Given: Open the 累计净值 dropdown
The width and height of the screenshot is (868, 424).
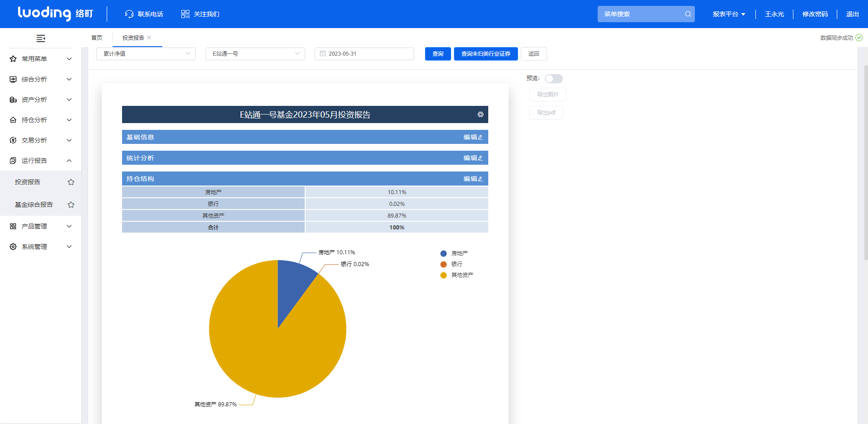Looking at the screenshot, I should [x=146, y=54].
